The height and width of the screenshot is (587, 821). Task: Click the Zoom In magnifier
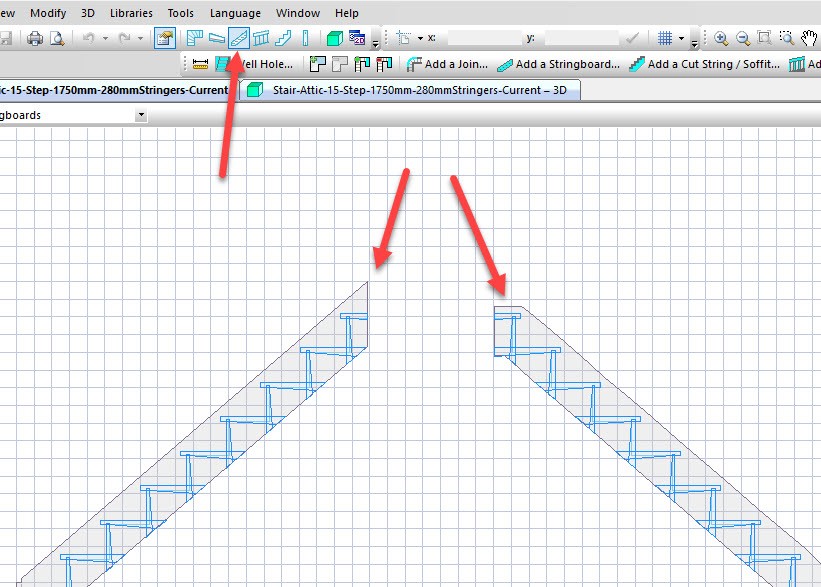click(721, 38)
